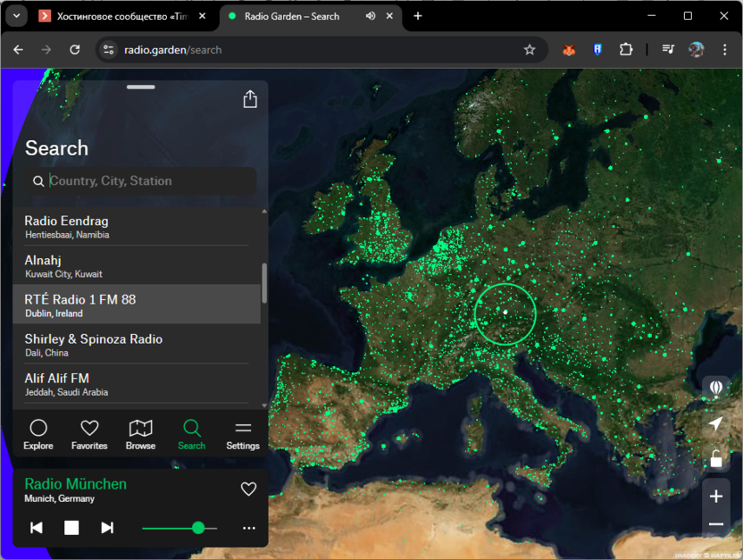Image resolution: width=743 pixels, height=560 pixels.
Task: Adjust the volume slider
Action: coord(198,528)
